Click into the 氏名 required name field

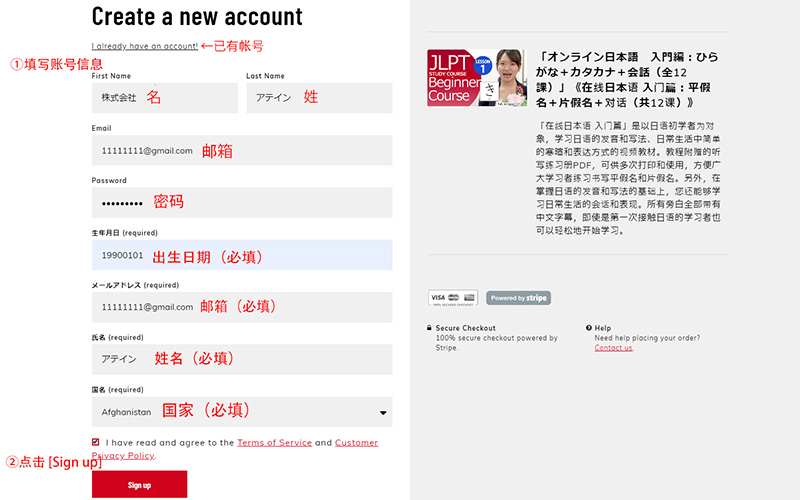coord(241,359)
